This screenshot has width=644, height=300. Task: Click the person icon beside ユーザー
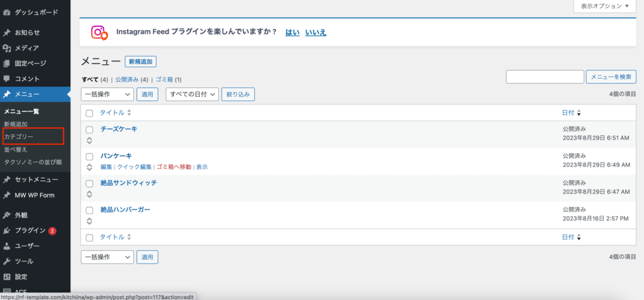coord(6,246)
